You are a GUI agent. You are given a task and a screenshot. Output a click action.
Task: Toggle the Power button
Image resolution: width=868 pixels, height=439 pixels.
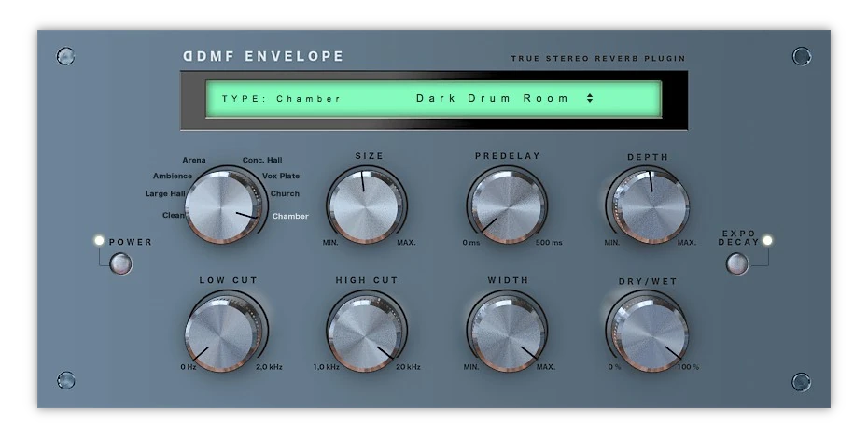(120, 264)
